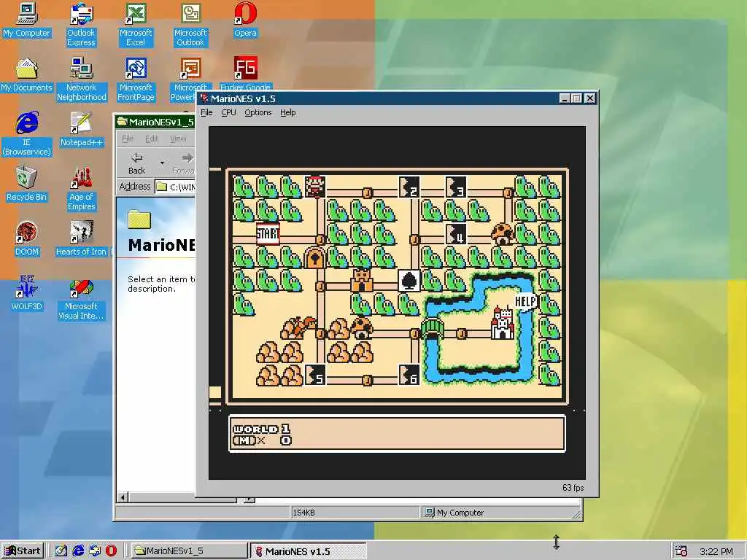Click level 6 tile on the world map
Screen dimensions: 747x560
tap(409, 374)
